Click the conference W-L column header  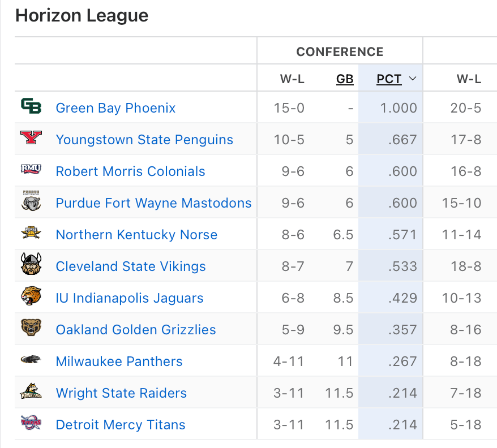click(x=292, y=79)
